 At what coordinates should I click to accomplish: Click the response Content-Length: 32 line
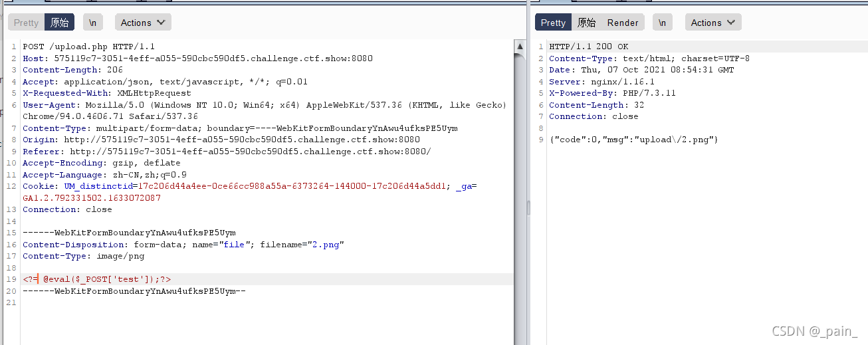596,105
